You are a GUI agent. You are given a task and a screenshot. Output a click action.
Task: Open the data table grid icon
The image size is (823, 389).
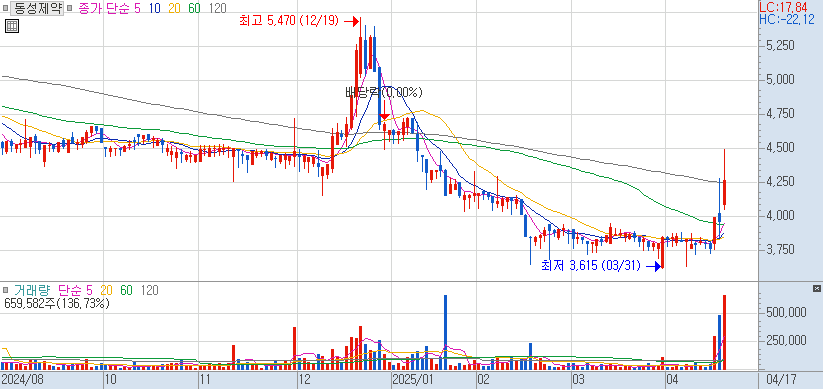click(12, 26)
